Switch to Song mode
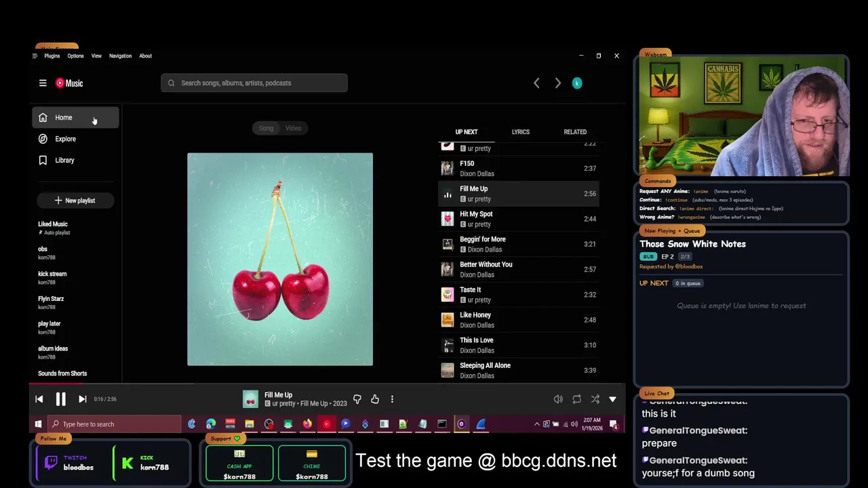 tap(266, 128)
